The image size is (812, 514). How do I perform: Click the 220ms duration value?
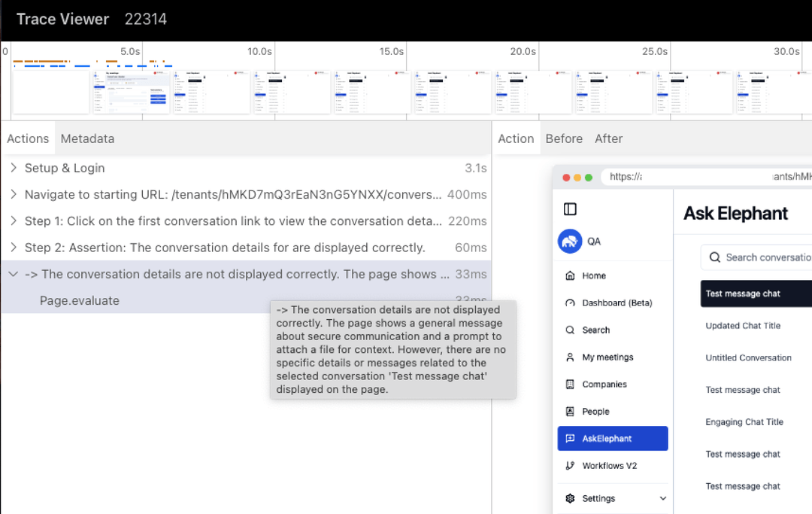467,221
